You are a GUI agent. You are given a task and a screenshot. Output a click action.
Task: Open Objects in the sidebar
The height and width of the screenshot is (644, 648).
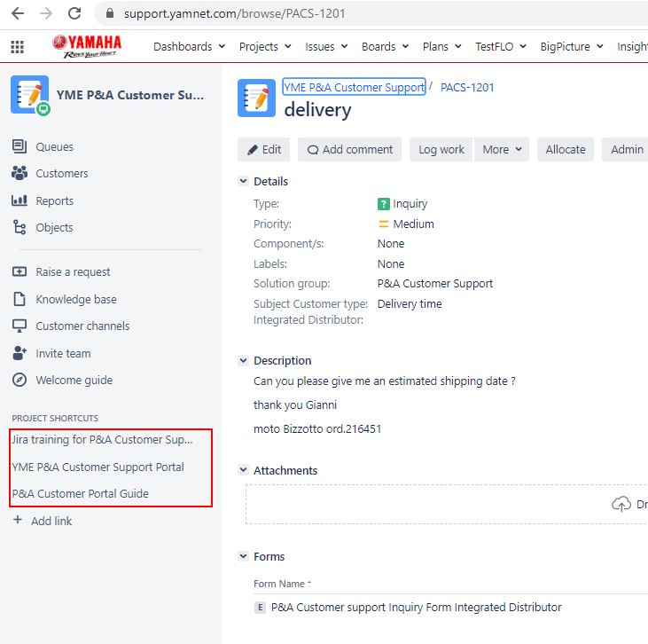coord(54,227)
